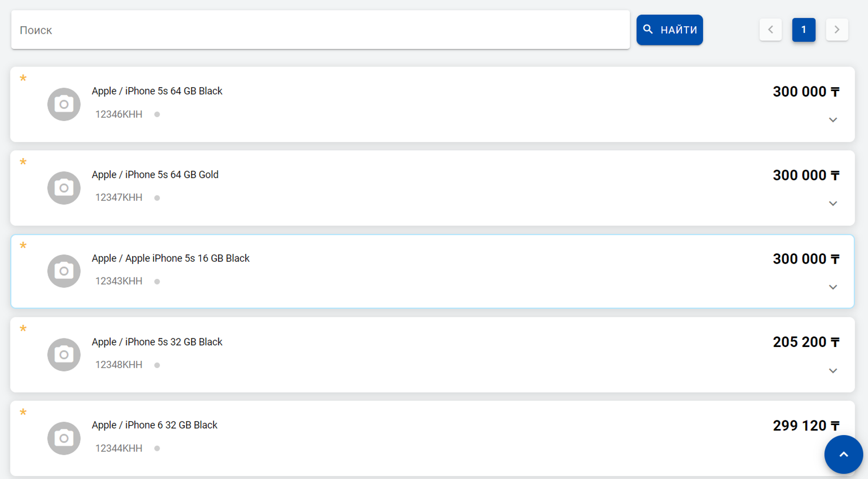Open the Apple iPhone 6 32 GB Black item

(x=155, y=425)
